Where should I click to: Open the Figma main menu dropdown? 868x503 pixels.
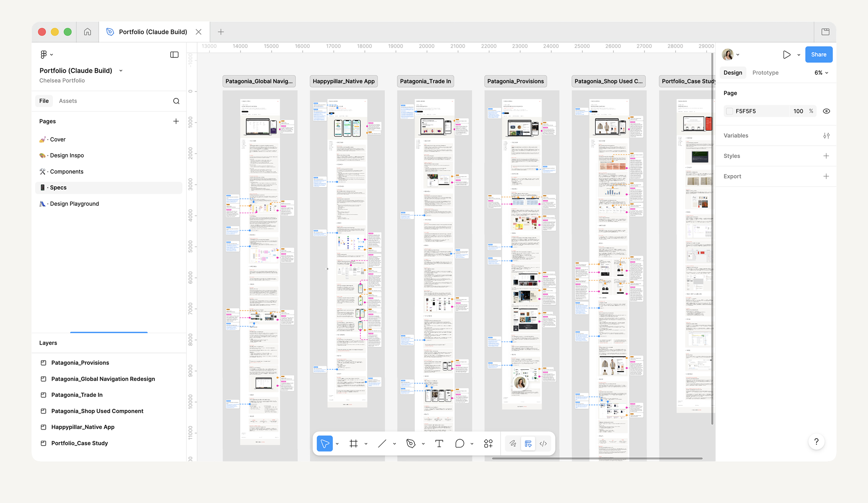46,55
